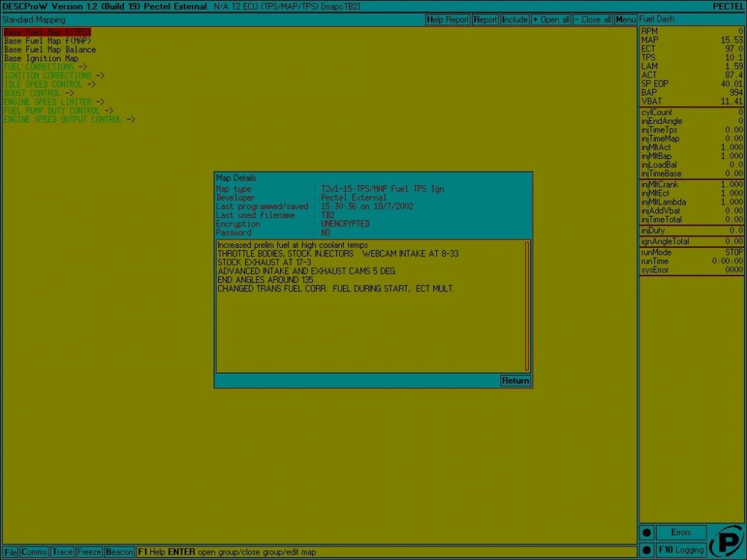Screen dimensions: 747x560
Task: Click the indicator dot beside Errors
Action: [x=646, y=532]
